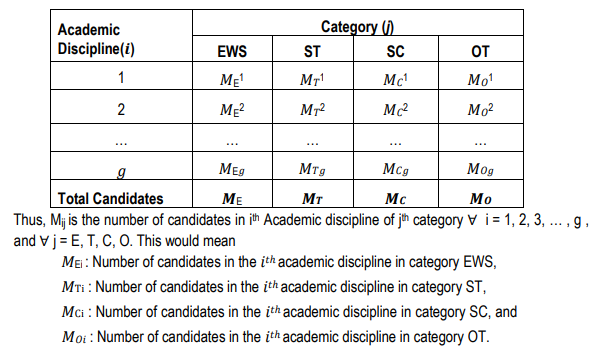Click the MEg cell in row g

pyautogui.click(x=232, y=166)
